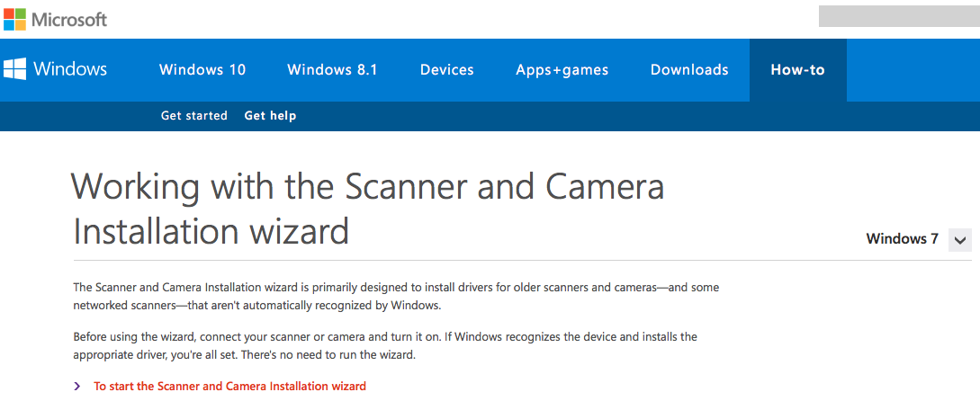Go to the Devices section

coord(446,70)
